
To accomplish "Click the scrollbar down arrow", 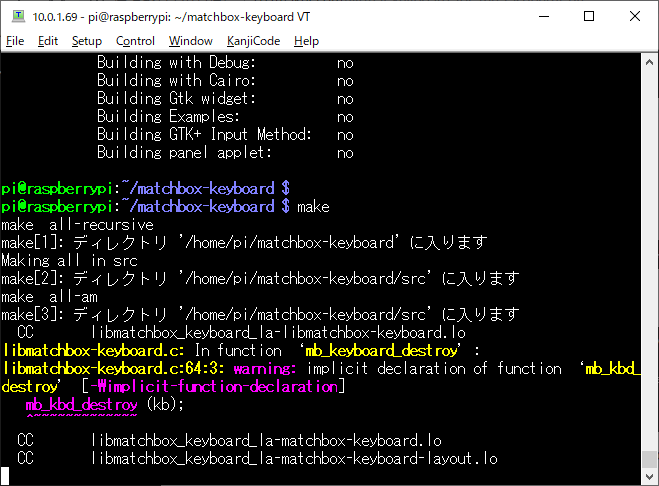I will [649, 477].
